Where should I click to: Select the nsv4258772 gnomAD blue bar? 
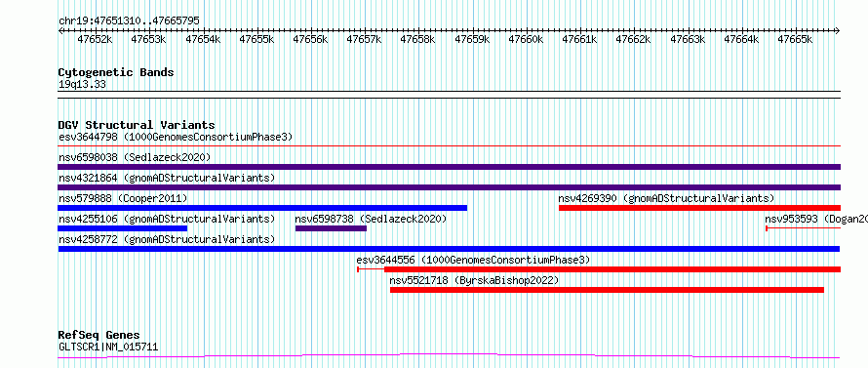tap(449, 249)
